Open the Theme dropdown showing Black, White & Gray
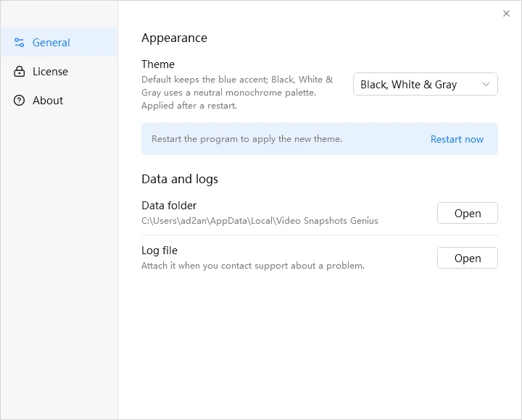The image size is (522, 420). pyautogui.click(x=425, y=84)
